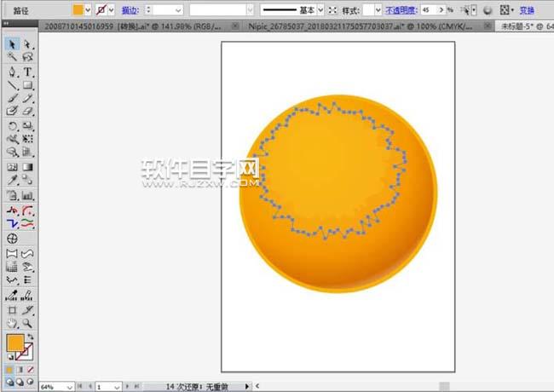Select the Direct Selection tool
The image size is (554, 392).
pyautogui.click(x=27, y=44)
